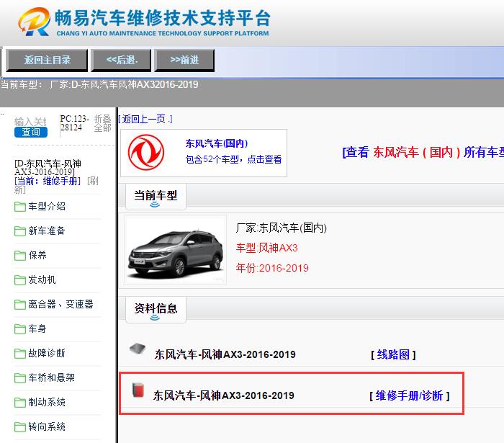Click the wiring row title 东风汽车-风神AX3-2016-2019
The image size is (504, 443).
225,354
